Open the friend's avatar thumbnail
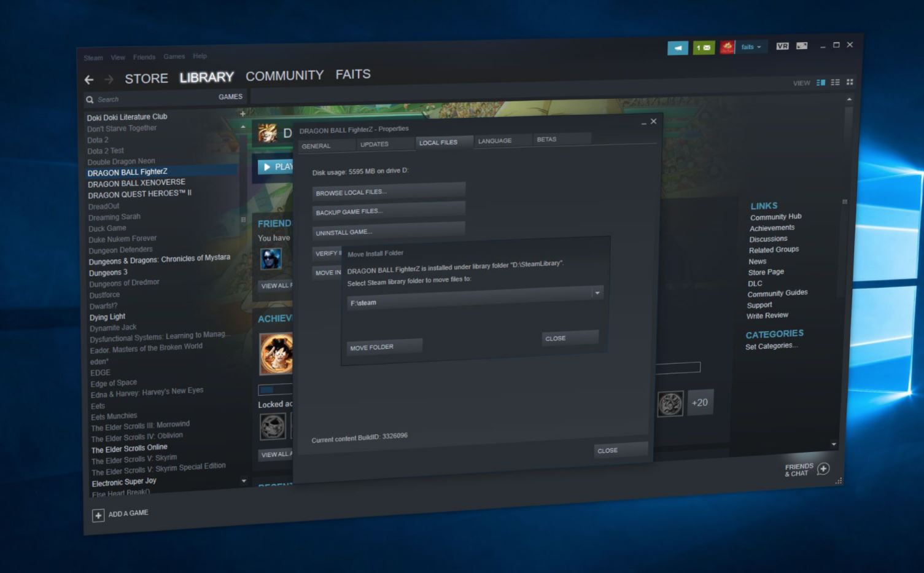Viewport: 924px width, 573px height. (x=271, y=259)
